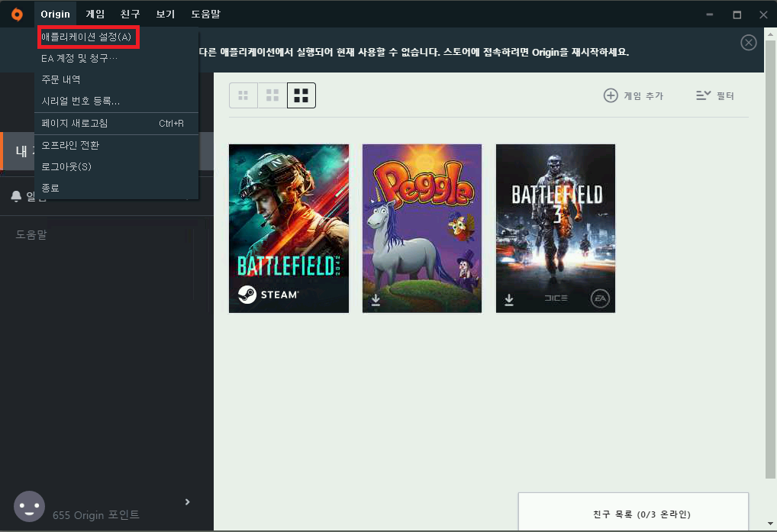Select 종료 to quit Origin
The width and height of the screenshot is (777, 532).
click(x=117, y=188)
